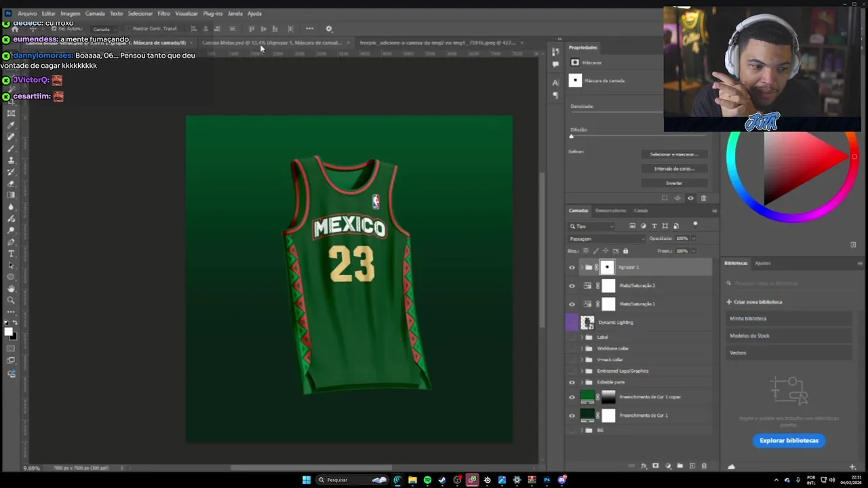Delete layer trash icon in Layers panel
The height and width of the screenshot is (488, 868).
tap(704, 466)
